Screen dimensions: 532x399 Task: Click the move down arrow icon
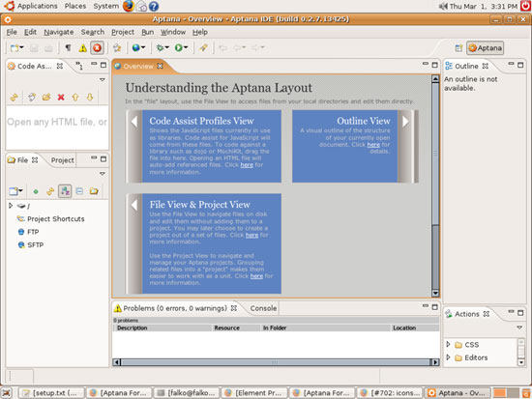[90, 98]
